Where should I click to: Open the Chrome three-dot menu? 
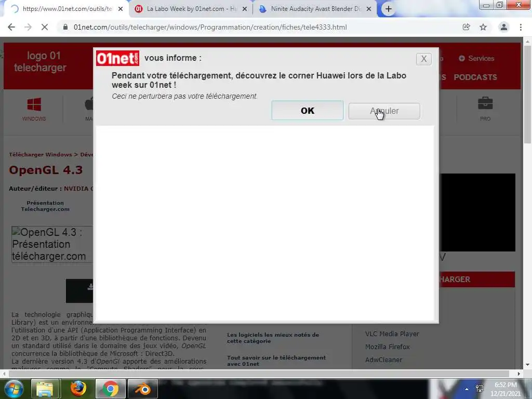tap(521, 27)
